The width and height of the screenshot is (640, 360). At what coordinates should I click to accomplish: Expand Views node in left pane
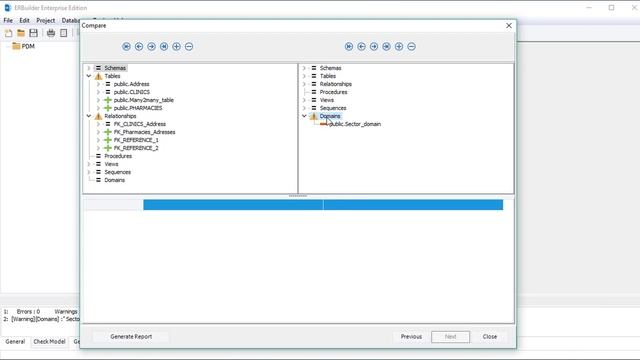(89, 164)
